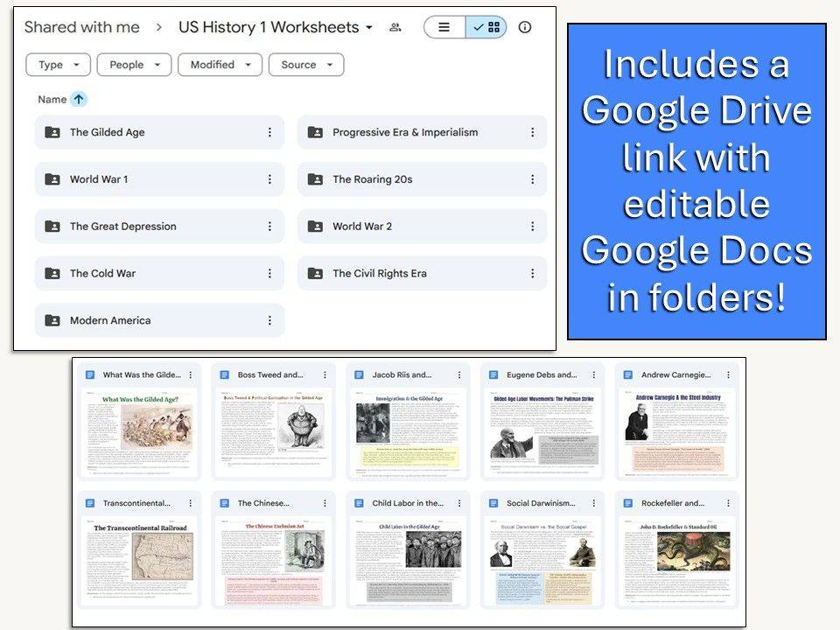Open menu for What Was the Gilde... doc
Screen dimensions: 840x630
191,375
